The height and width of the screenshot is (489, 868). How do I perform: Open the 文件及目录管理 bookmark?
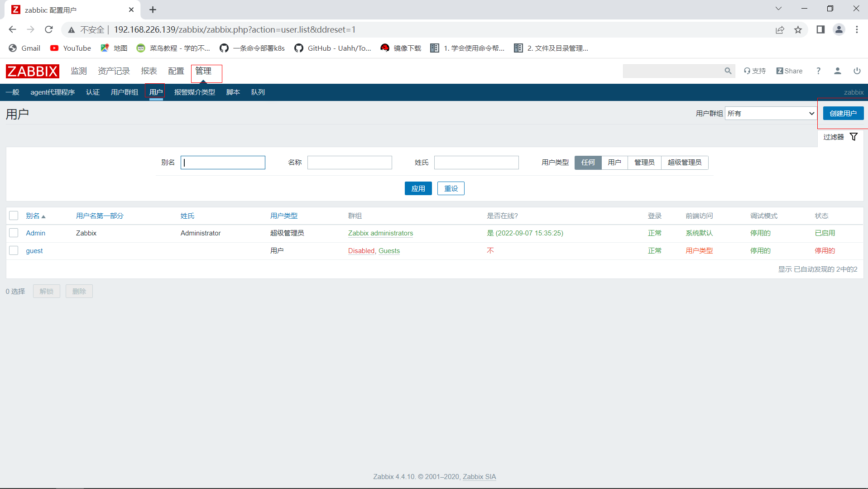(551, 48)
